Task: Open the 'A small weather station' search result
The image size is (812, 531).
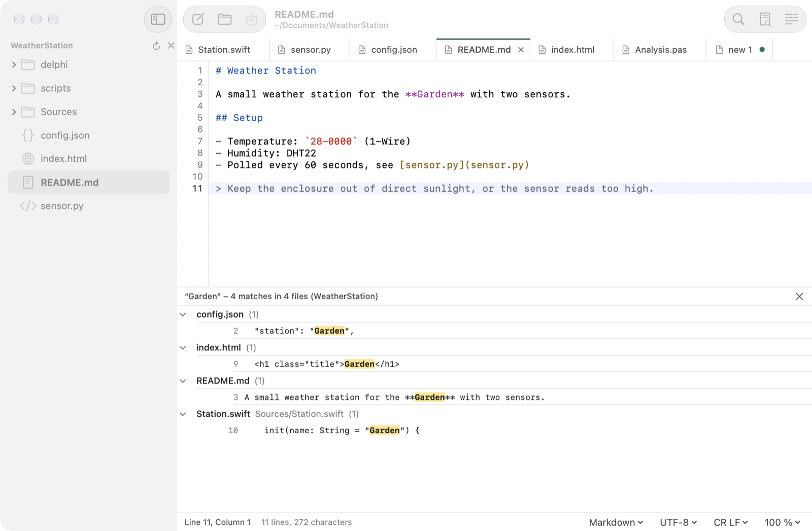Action: tap(495, 397)
